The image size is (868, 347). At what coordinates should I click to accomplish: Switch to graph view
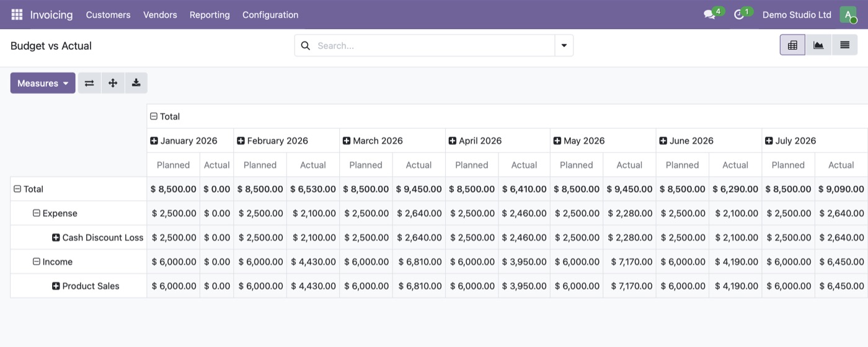818,45
